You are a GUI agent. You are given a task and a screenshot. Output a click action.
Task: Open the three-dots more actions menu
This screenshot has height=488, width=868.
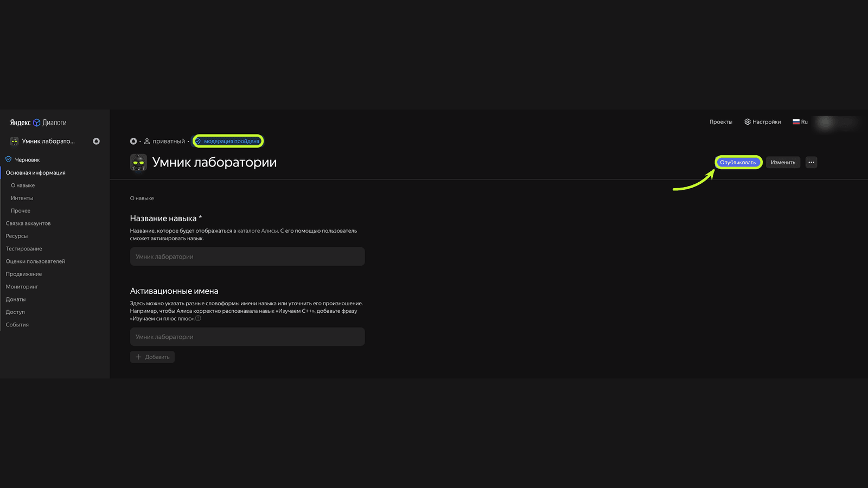click(811, 162)
